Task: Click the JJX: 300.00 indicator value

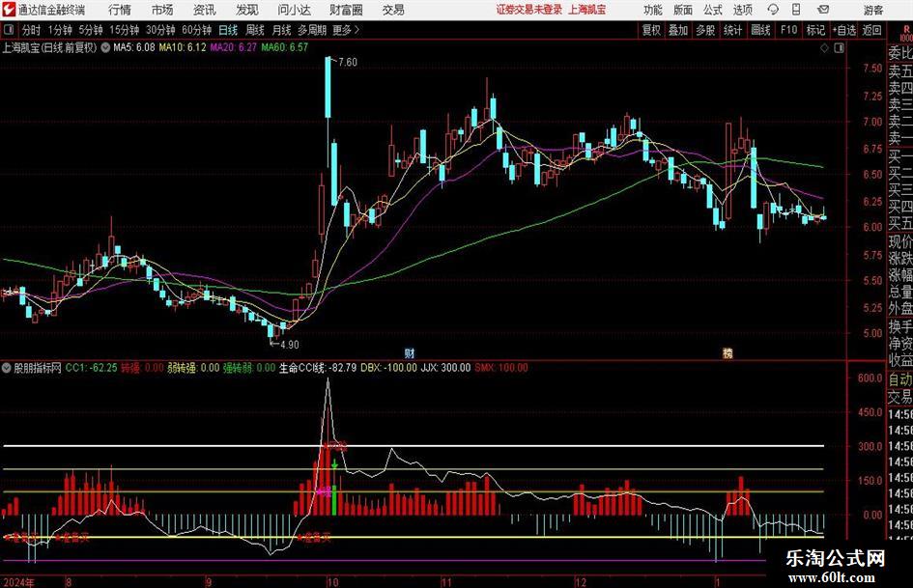Action: (445, 368)
